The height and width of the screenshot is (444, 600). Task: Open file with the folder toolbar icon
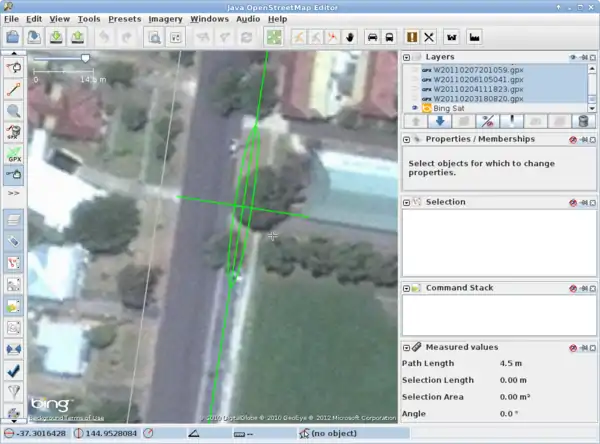13,37
